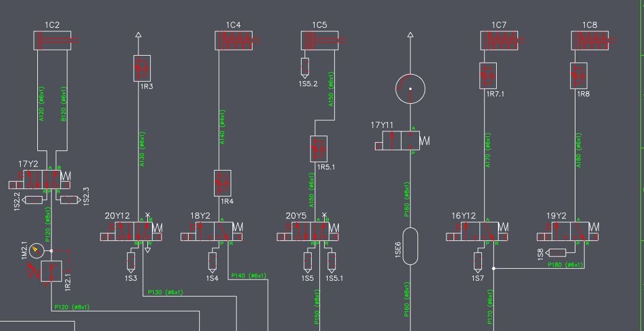Pick the 20Y5 directional valve symbol
Image resolution: width=644 pixels, height=331 pixels.
coord(308,232)
